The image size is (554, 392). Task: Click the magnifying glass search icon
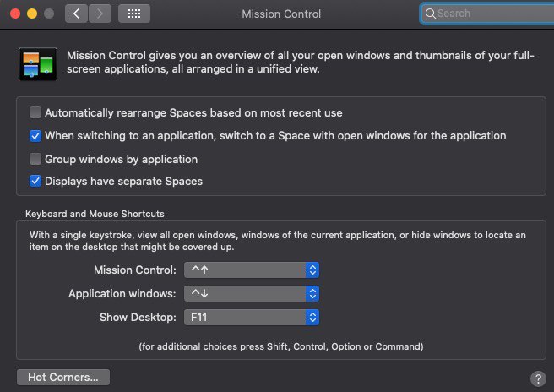pyautogui.click(x=430, y=14)
